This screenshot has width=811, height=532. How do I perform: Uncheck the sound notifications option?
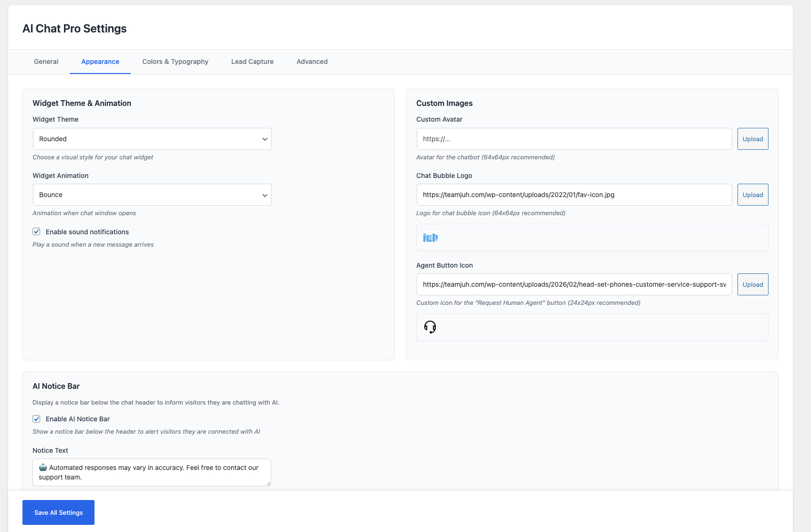[36, 231]
